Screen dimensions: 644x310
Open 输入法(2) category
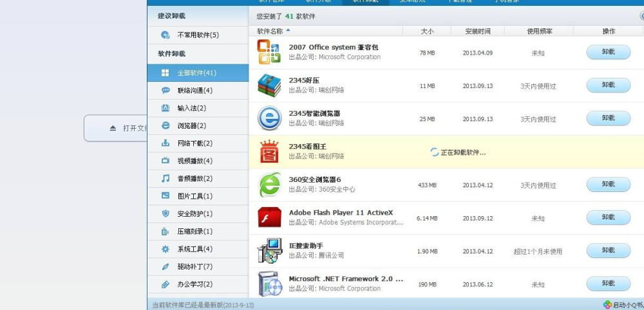click(198, 108)
